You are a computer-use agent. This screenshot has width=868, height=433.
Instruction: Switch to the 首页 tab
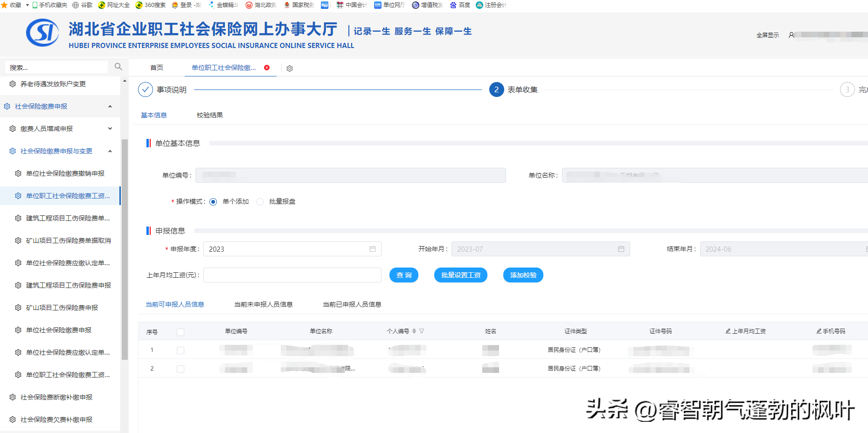pos(157,68)
